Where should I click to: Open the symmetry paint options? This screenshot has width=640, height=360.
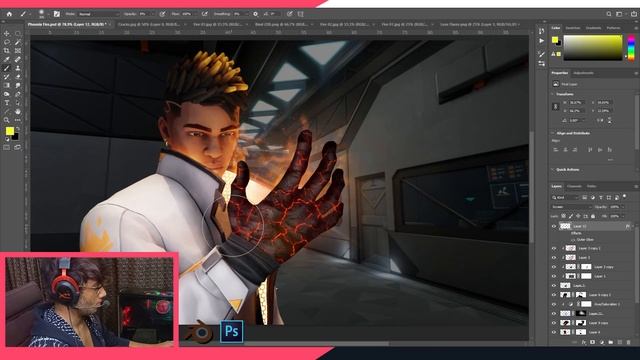[300, 14]
